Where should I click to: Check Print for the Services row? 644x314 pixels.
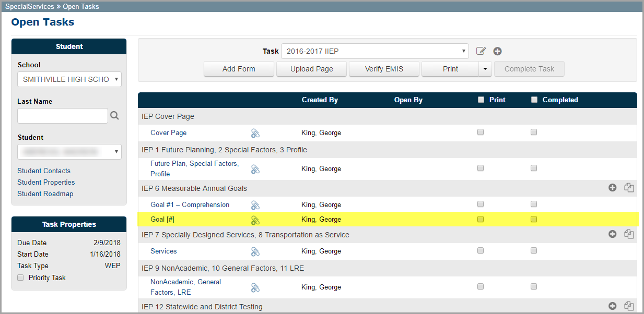coord(481,250)
